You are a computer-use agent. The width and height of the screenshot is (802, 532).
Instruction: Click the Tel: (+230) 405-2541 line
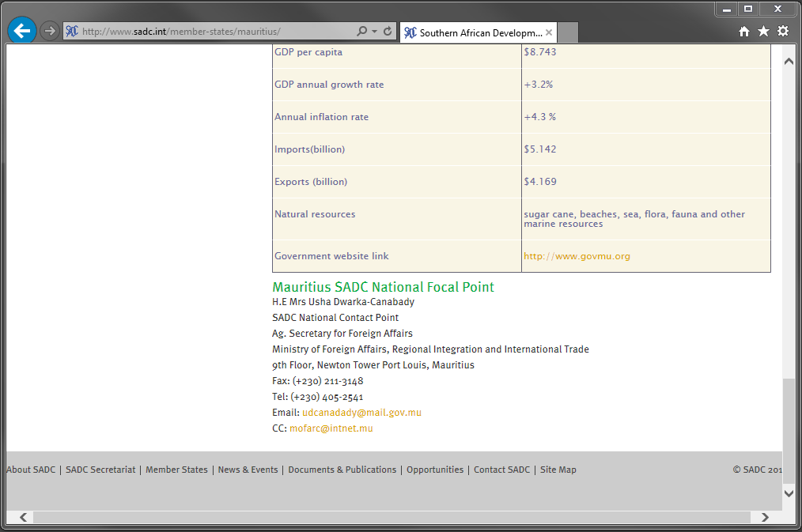tap(318, 397)
